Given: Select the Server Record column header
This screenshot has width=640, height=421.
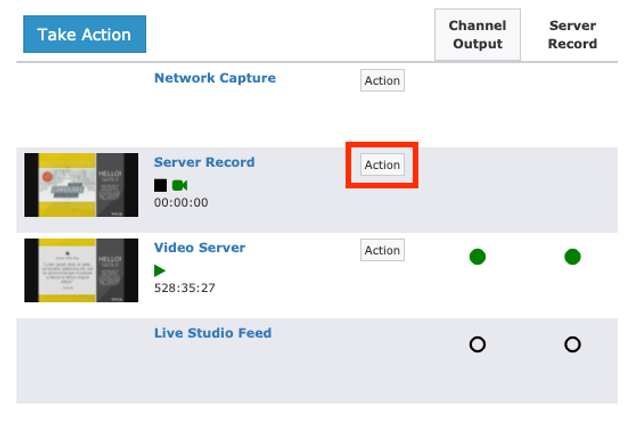Looking at the screenshot, I should 572,35.
